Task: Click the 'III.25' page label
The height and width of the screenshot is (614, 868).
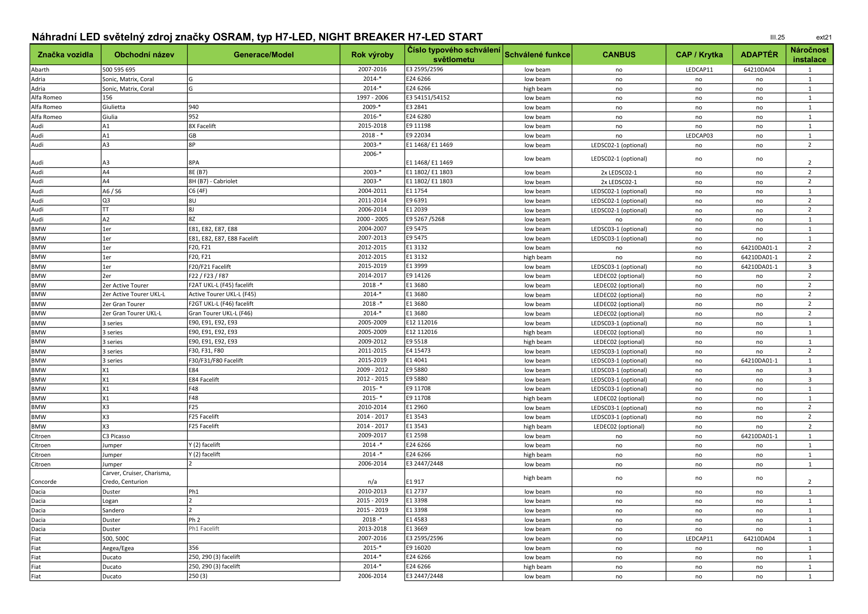Action: click(777, 37)
